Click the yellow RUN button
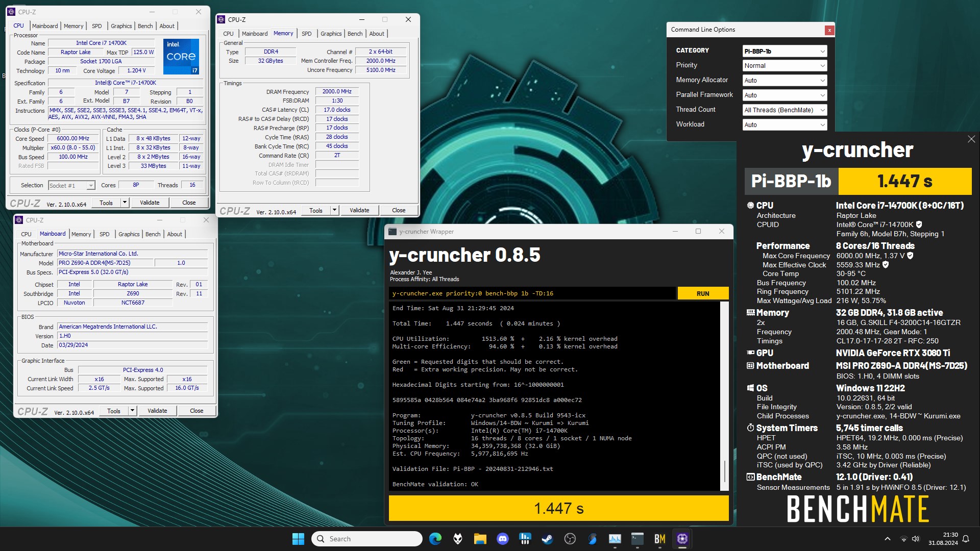 point(703,293)
